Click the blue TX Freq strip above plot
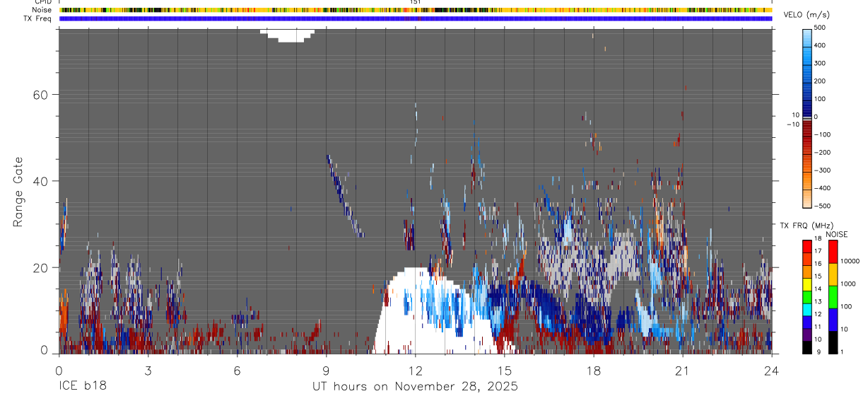The image size is (868, 401). 416,19
